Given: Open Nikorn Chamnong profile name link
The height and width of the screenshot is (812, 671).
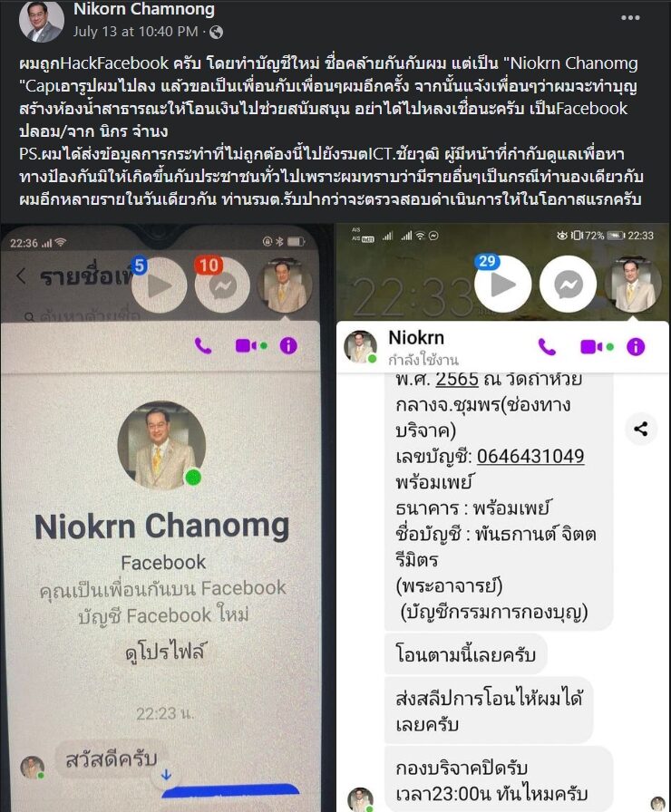Looking at the screenshot, I should [144, 9].
